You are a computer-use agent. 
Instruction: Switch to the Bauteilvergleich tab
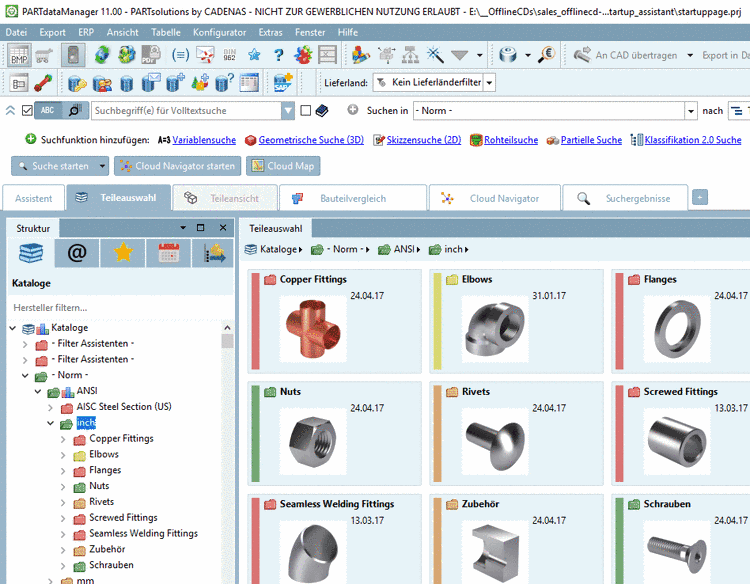click(353, 198)
